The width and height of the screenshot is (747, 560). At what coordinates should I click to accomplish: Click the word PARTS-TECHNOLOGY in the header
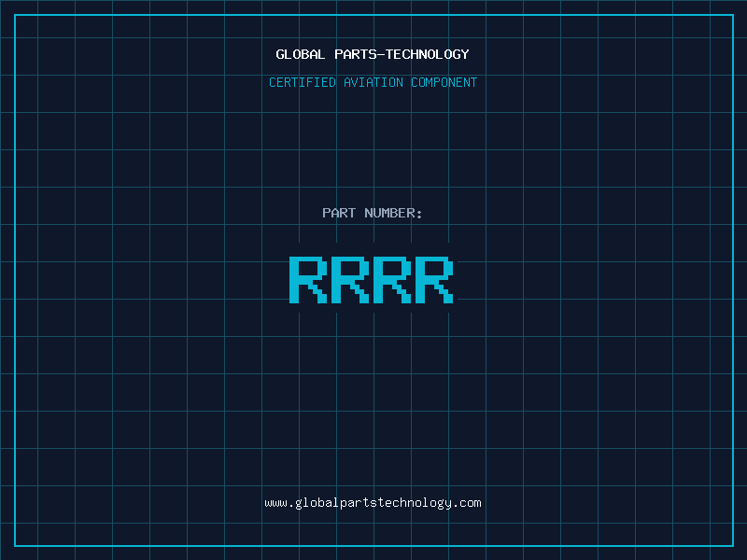[x=402, y=54]
